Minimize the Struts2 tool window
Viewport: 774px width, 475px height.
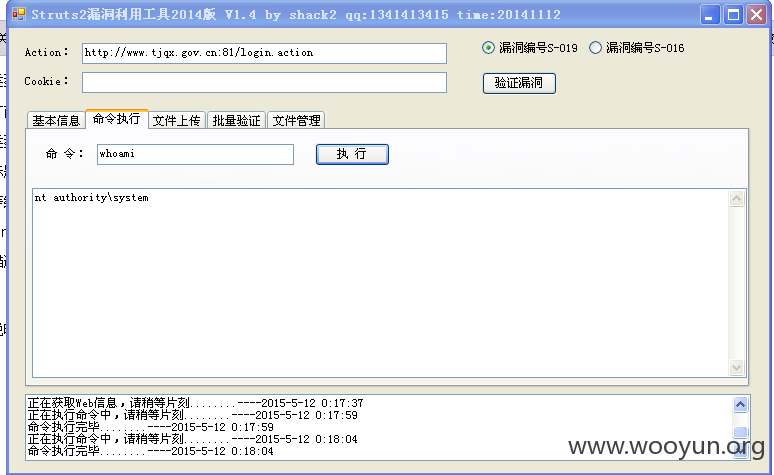[710, 15]
